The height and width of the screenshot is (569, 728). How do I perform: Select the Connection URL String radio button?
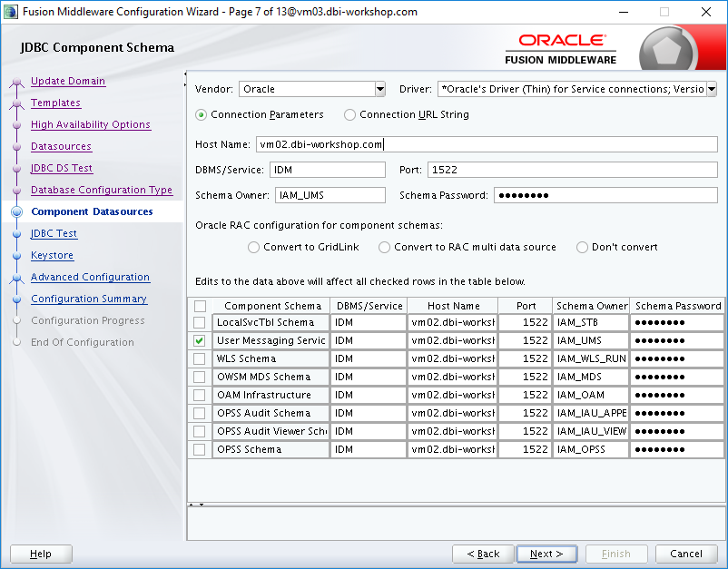click(349, 115)
